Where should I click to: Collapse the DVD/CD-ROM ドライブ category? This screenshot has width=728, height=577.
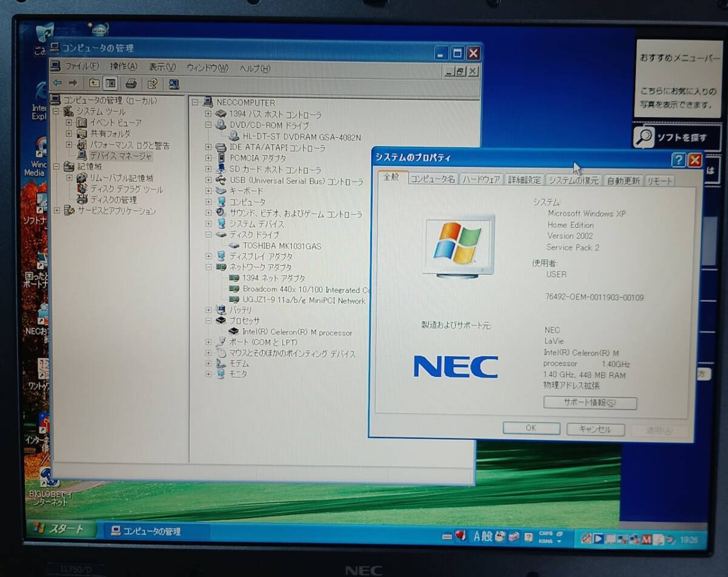coord(208,125)
